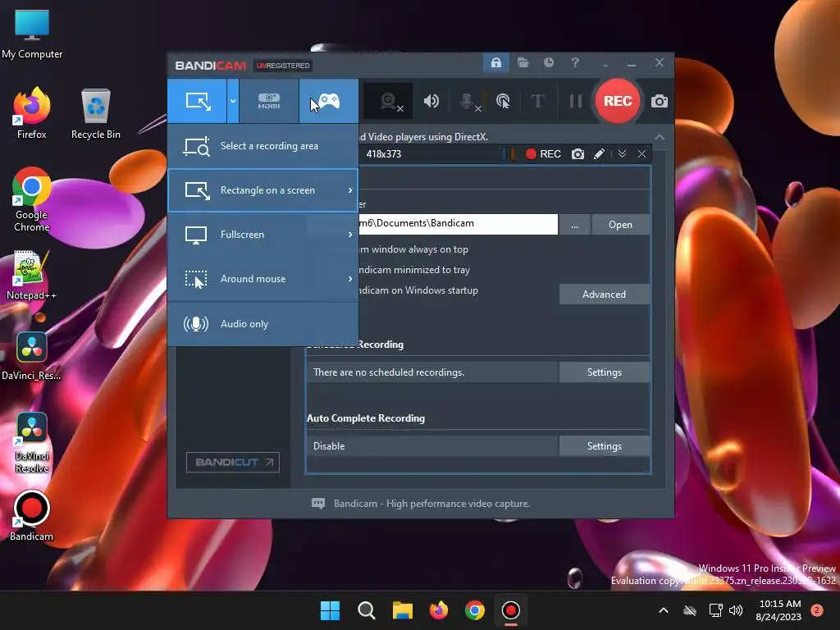840x630 pixels.
Task: Select the Bandicam desktop shortcut
Action: 32,516
